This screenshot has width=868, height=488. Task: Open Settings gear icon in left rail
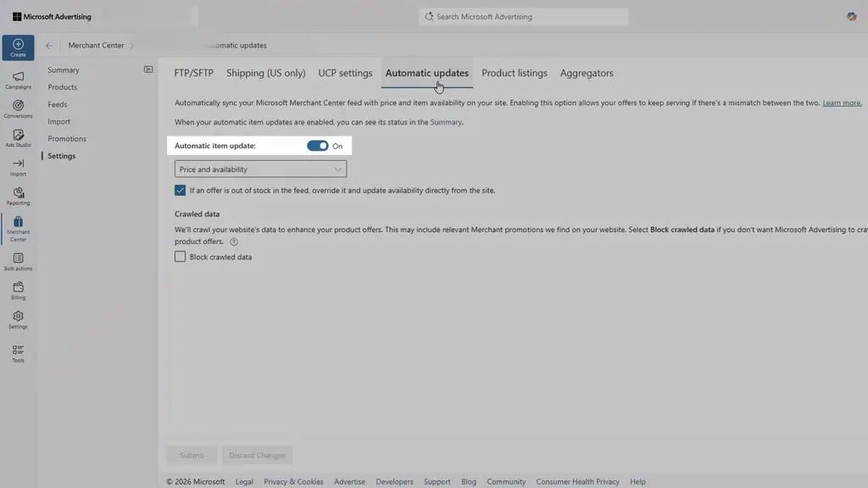pyautogui.click(x=19, y=316)
